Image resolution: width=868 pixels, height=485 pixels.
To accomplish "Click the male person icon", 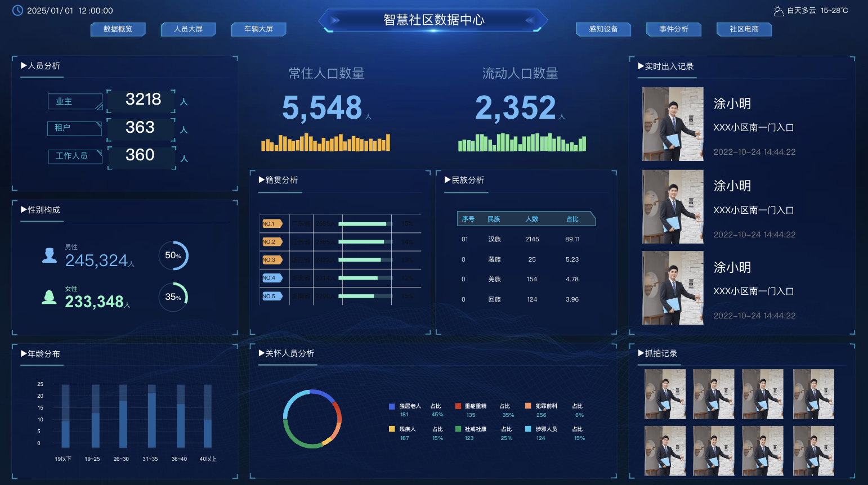I will tap(50, 255).
